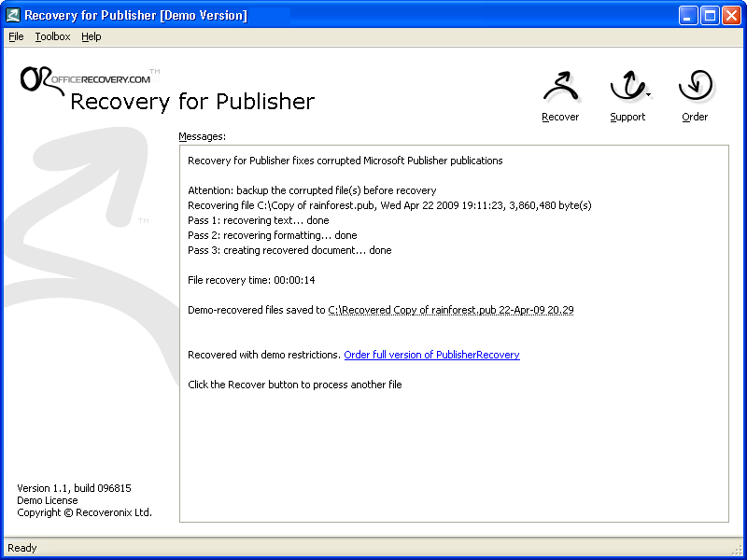
Task: Click the 'Recovered with demo restrictions.' text
Action: point(264,355)
